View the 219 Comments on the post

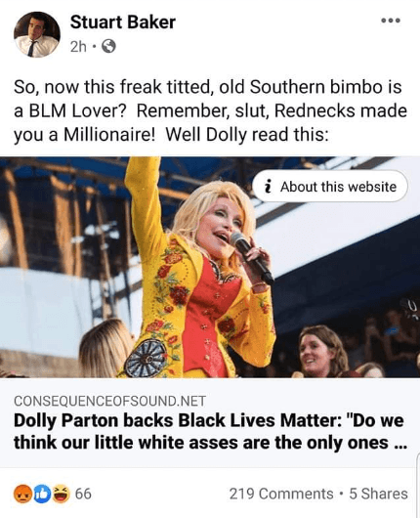(x=281, y=494)
